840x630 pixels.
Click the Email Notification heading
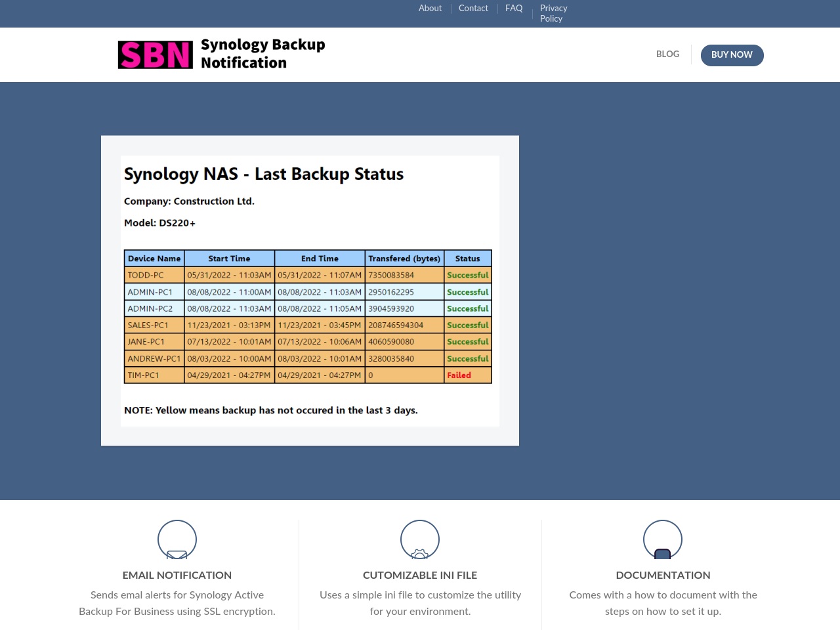pyautogui.click(x=177, y=575)
